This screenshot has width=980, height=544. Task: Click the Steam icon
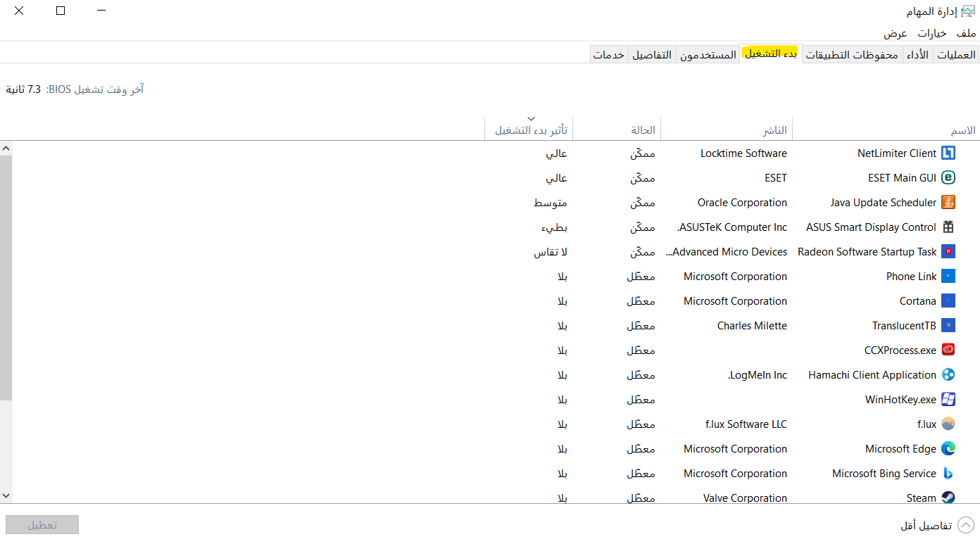[x=948, y=498]
